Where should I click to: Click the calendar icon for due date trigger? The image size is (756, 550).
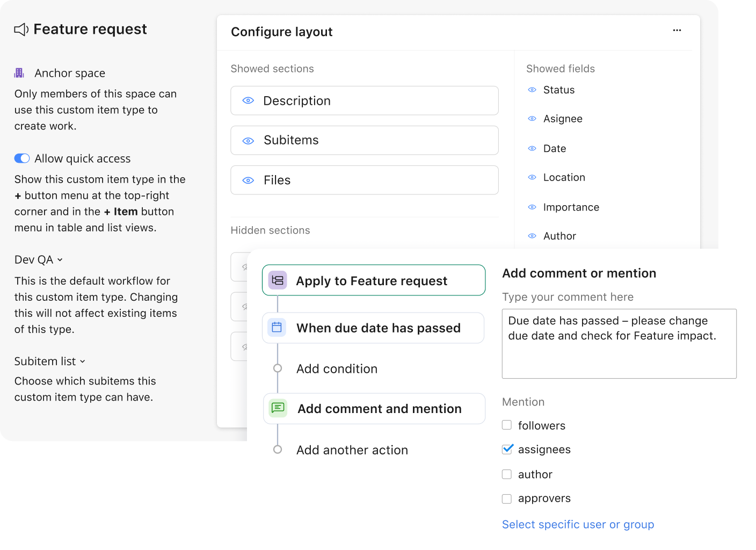click(277, 327)
